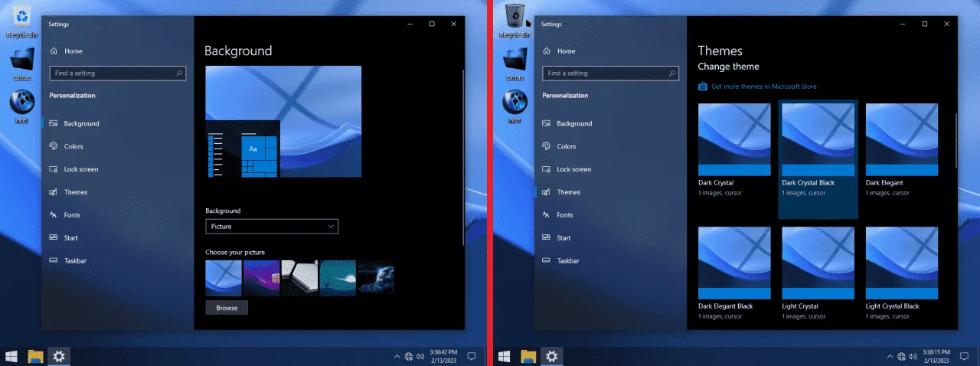Apply the Dark Elegant theme
The height and width of the screenshot is (366, 980).
902,150
